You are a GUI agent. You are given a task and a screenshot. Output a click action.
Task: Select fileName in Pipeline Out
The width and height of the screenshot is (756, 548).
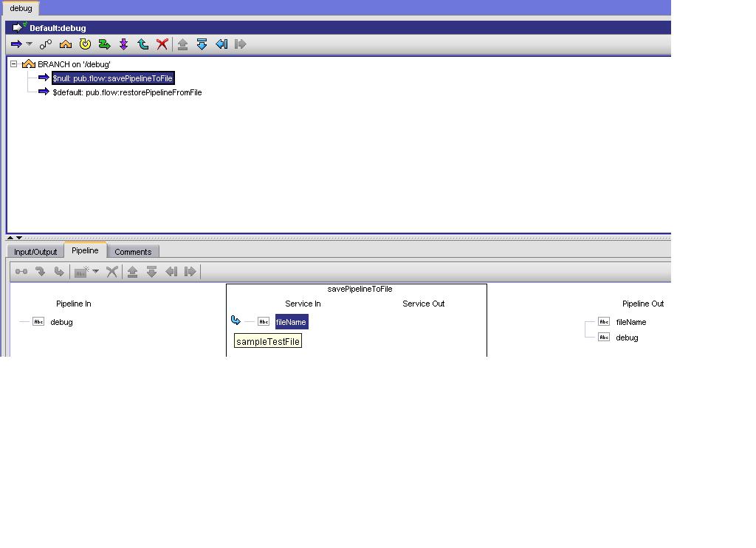630,322
